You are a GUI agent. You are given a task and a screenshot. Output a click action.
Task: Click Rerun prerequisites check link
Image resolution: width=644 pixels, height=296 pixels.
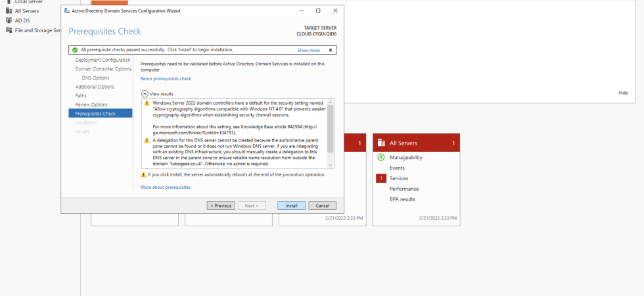[x=166, y=78]
